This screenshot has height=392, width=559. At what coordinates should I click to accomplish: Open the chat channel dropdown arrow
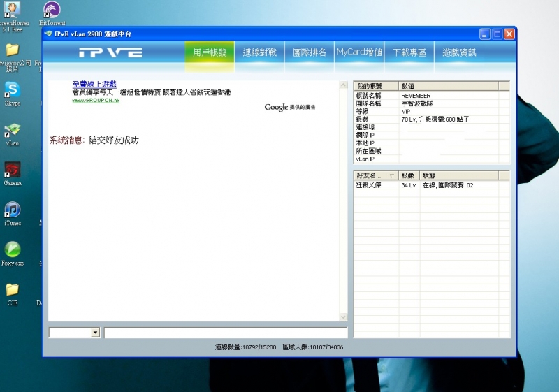click(95, 333)
